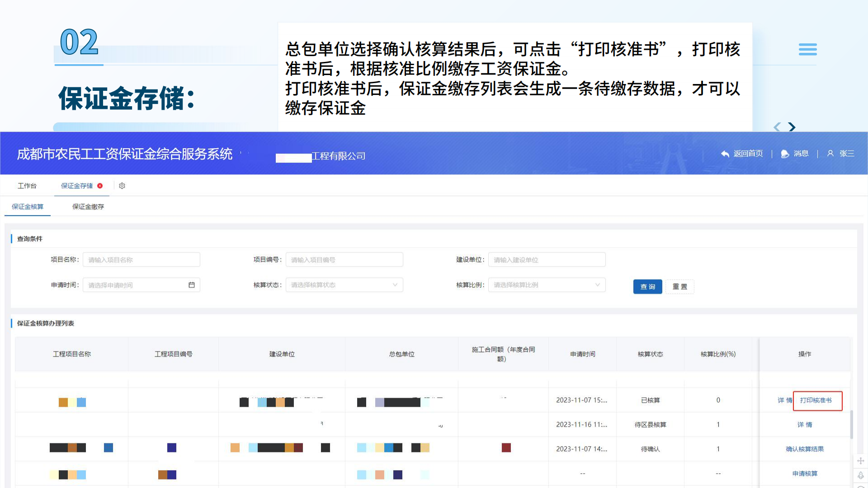Image resolution: width=868 pixels, height=488 pixels.
Task: Click the calendar icon in 申请时间 field
Action: pyautogui.click(x=192, y=285)
